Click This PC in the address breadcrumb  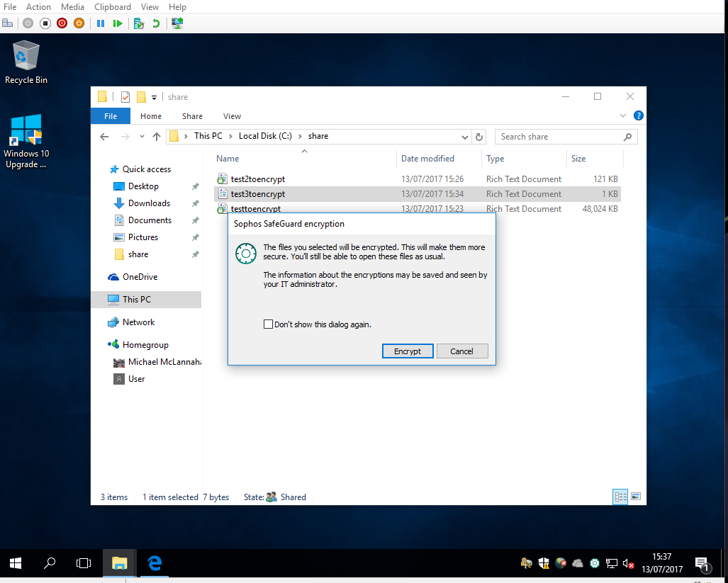tap(208, 136)
